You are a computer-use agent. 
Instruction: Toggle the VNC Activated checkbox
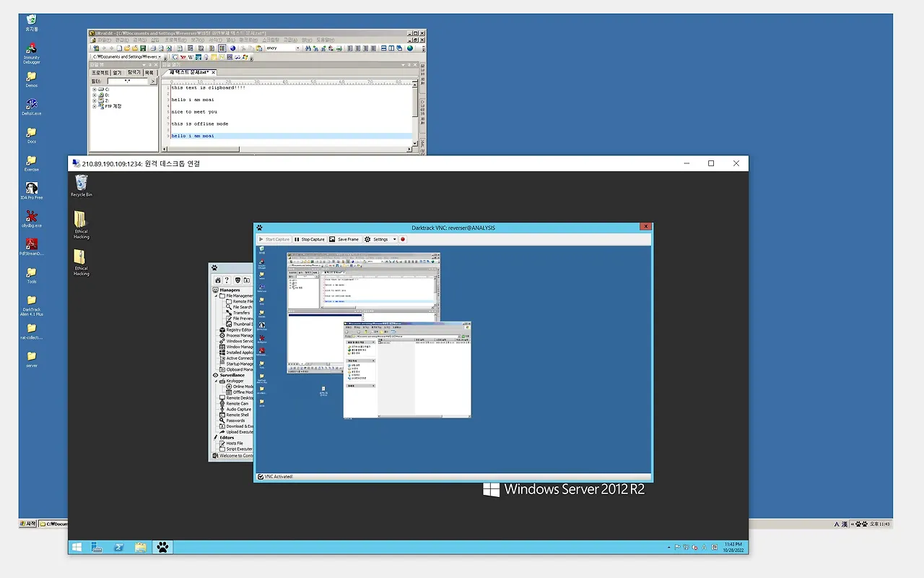(x=261, y=477)
